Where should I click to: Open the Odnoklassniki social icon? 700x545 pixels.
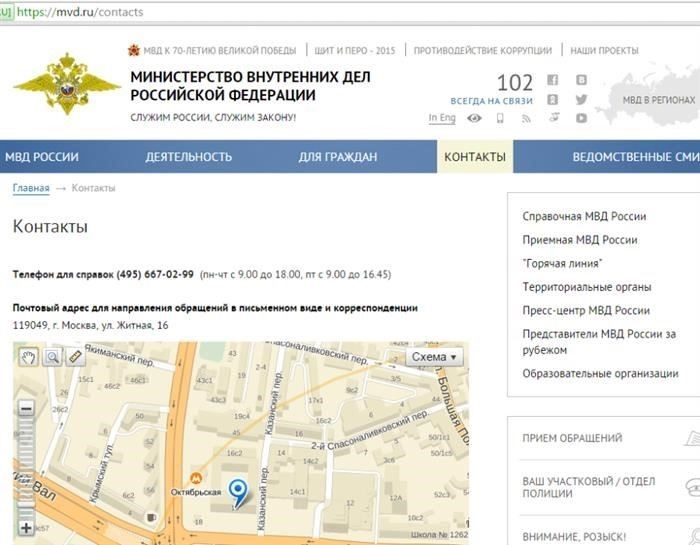[x=552, y=100]
